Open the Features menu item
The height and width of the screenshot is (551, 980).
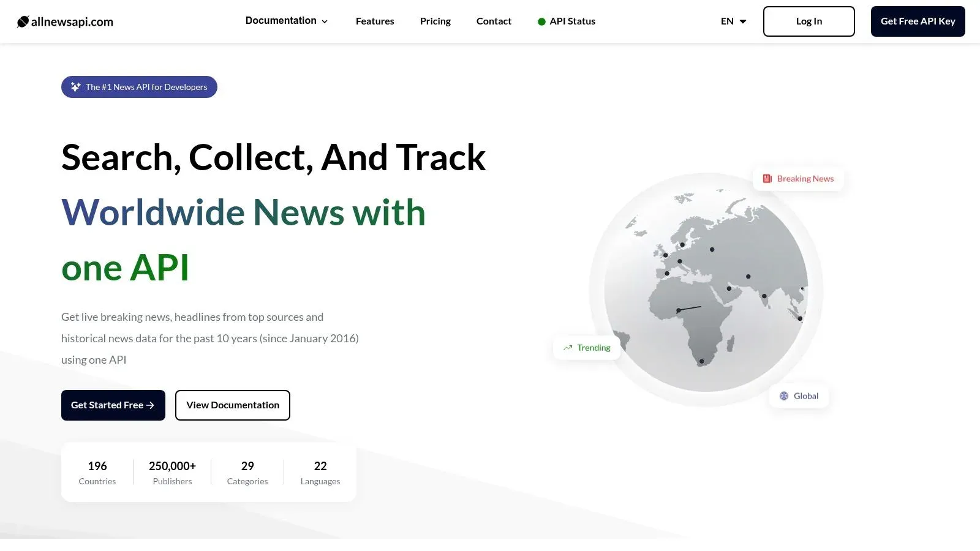(x=375, y=21)
